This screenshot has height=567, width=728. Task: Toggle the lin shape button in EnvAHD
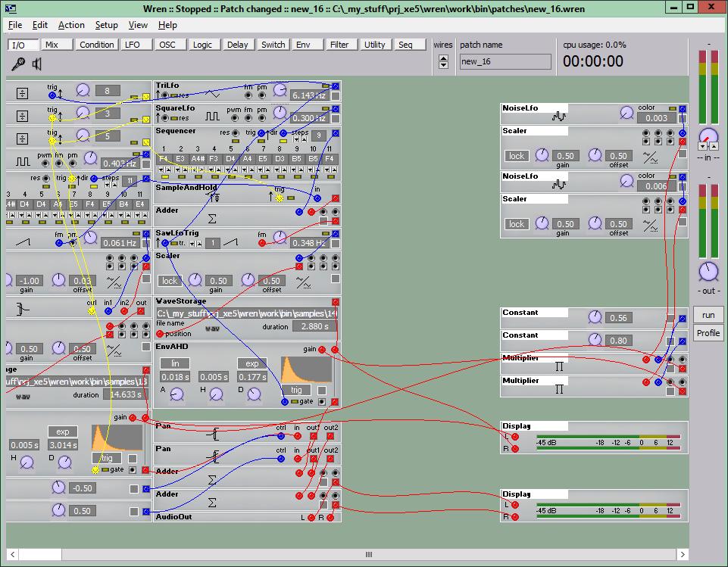[174, 363]
